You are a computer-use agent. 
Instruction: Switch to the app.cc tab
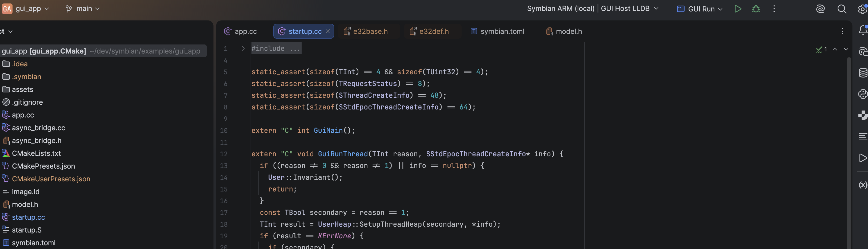tap(241, 31)
